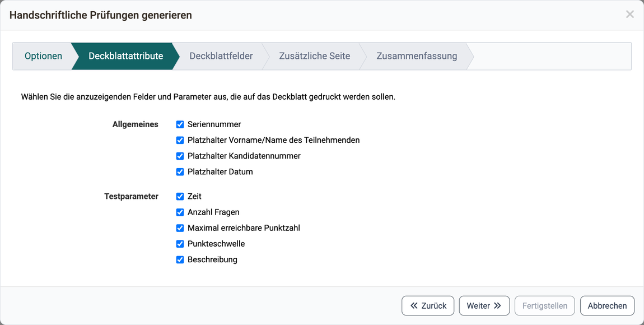Viewport: 644px width, 325px height.
Task: Click the Testparameter section label
Action: [131, 196]
